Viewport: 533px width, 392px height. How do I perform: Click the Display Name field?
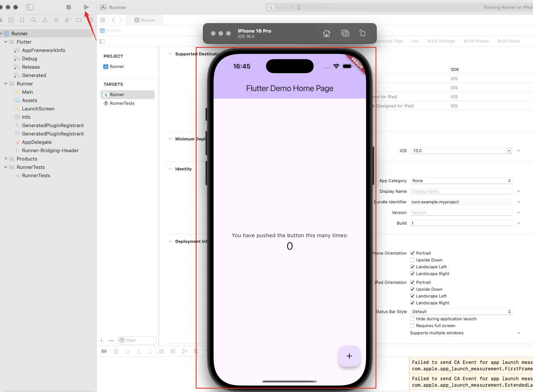[x=461, y=191]
